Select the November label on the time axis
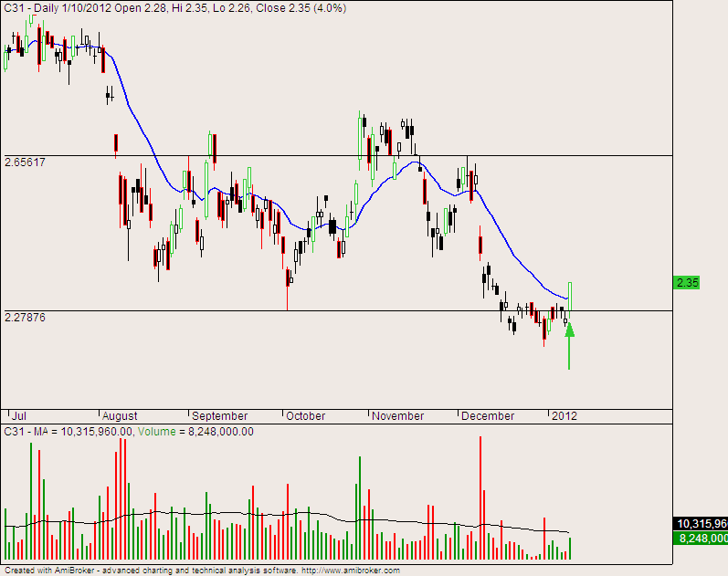 pyautogui.click(x=398, y=415)
